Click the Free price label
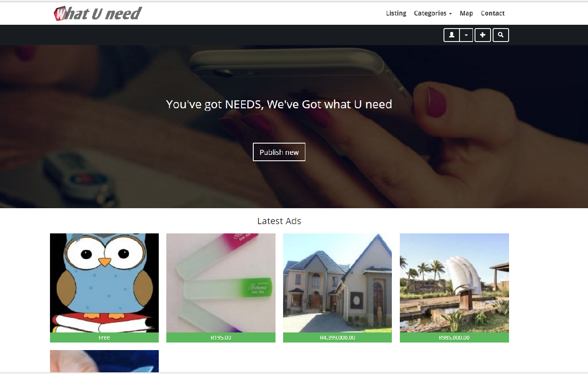The width and height of the screenshot is (588, 374). tap(104, 337)
